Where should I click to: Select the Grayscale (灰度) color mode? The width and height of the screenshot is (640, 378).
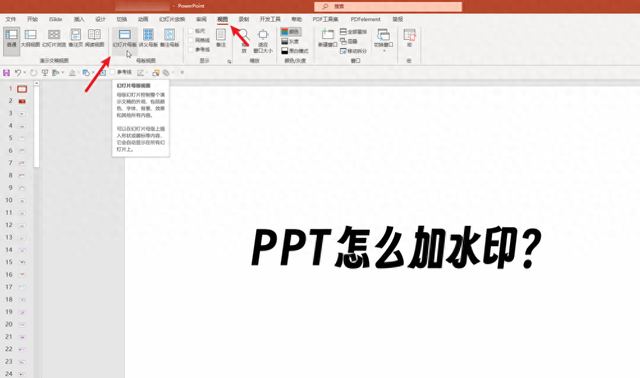coord(290,41)
